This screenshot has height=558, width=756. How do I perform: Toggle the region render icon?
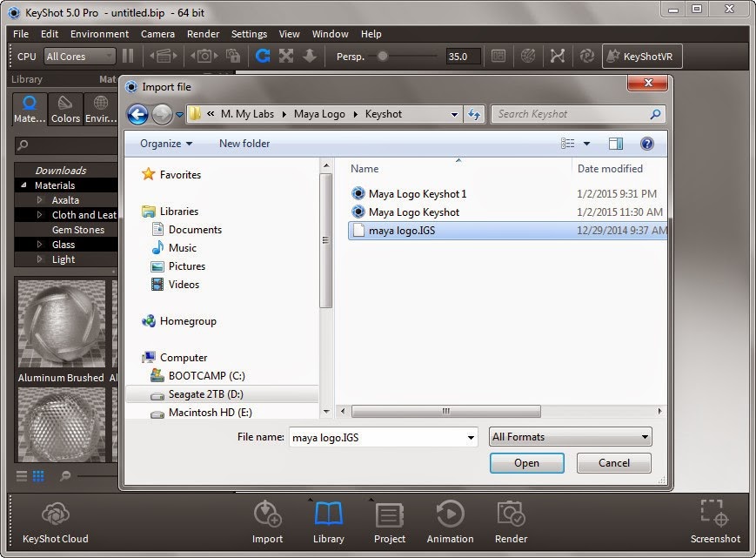pyautogui.click(x=498, y=57)
